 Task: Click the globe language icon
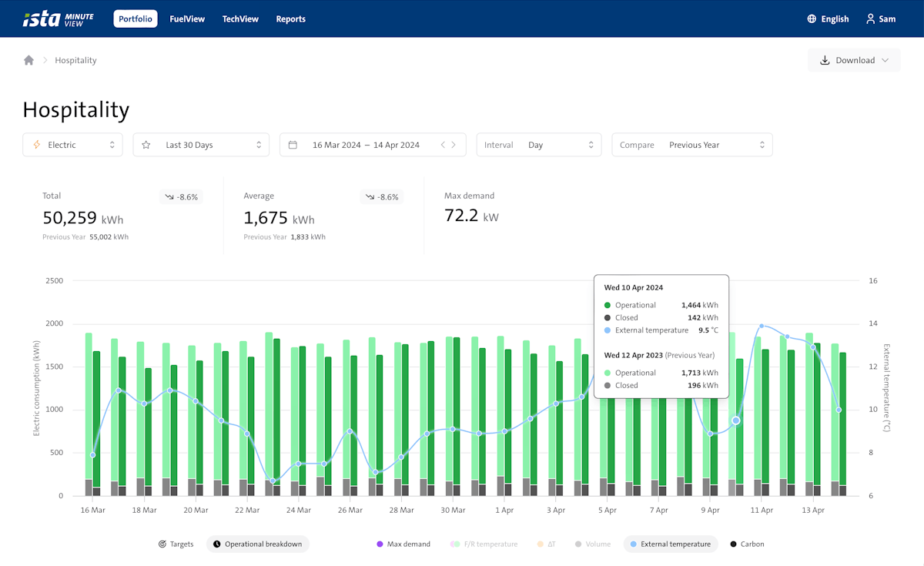coord(812,19)
